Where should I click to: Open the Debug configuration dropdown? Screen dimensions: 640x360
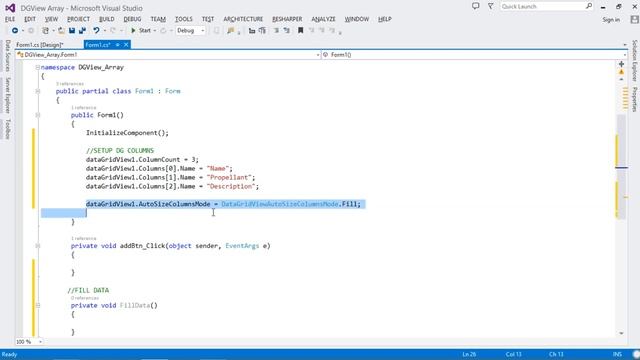(191, 31)
